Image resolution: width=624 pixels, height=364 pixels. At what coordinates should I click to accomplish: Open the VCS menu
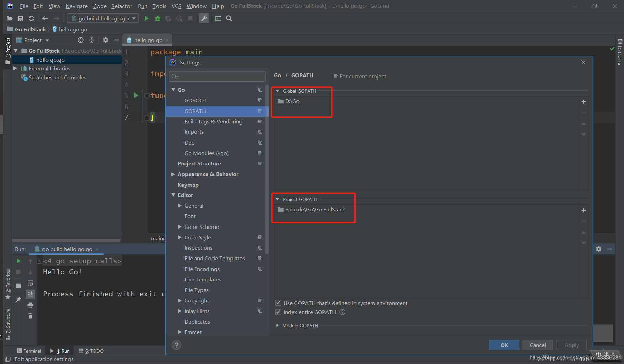coord(176,6)
